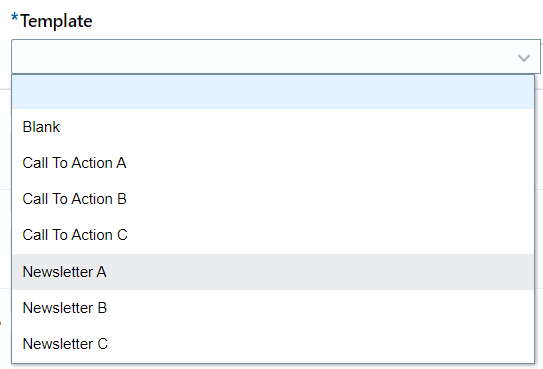Select the hovered Newsletter A option
The image size is (543, 369).
coord(273,272)
